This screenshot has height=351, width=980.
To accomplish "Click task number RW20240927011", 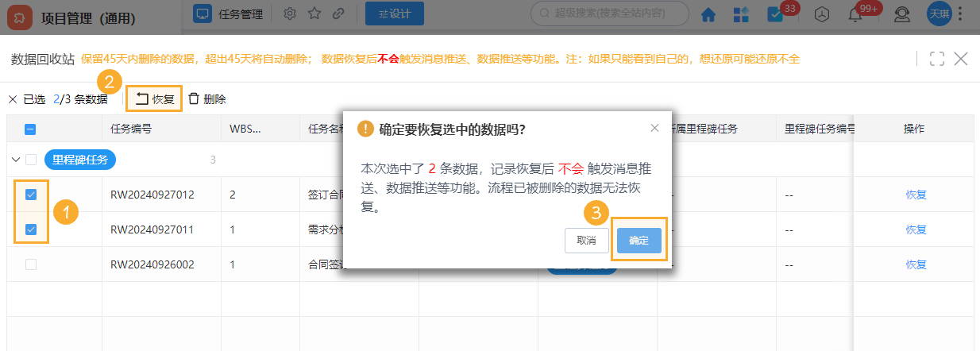I will coord(152,229).
